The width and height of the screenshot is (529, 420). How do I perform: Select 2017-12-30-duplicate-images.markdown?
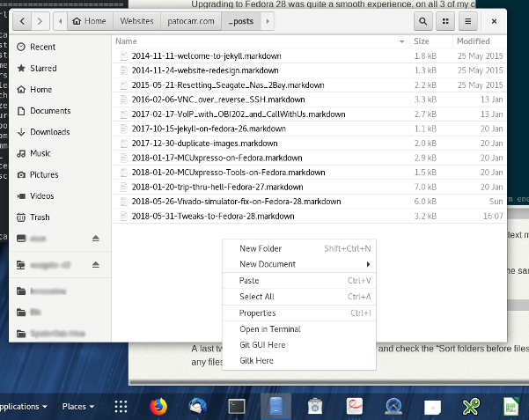[x=309, y=144]
